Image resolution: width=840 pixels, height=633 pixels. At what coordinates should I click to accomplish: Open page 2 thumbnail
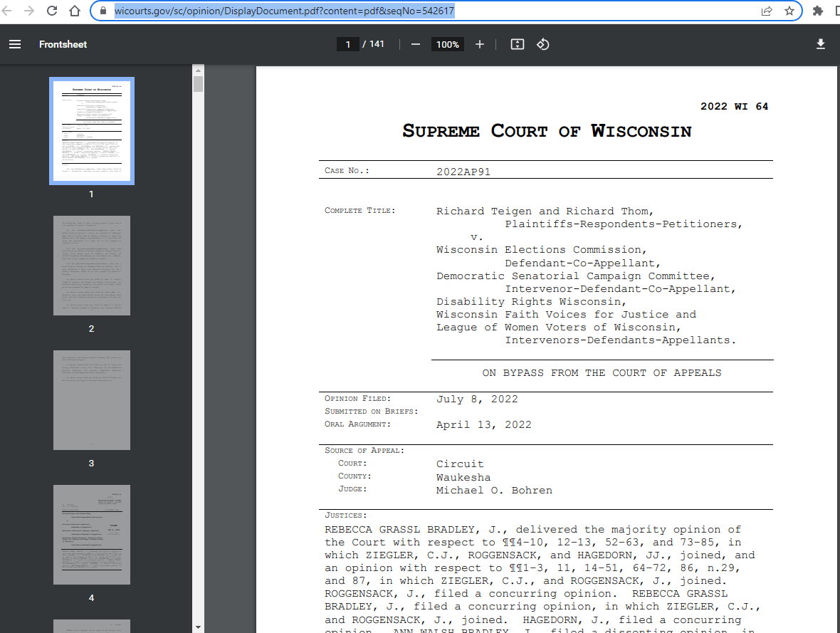(x=91, y=266)
